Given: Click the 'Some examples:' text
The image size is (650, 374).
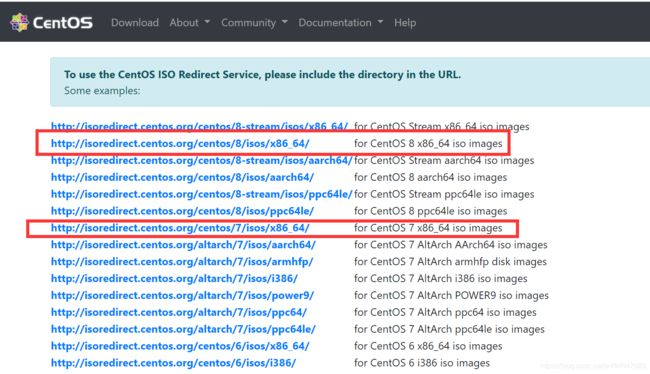Looking at the screenshot, I should coord(102,91).
